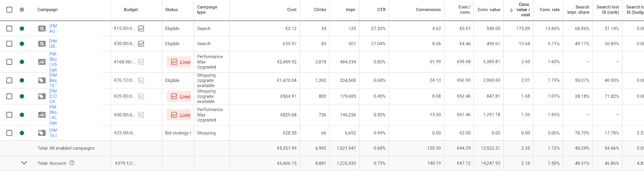Click the budget chart icon for €15.00 campaign
The height and width of the screenshot is (171, 644).
point(141,28)
